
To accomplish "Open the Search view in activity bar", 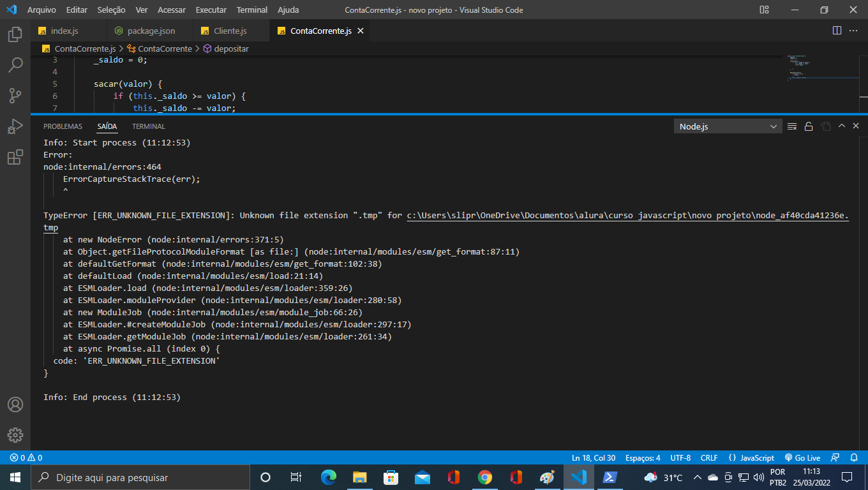I will tap(15, 65).
